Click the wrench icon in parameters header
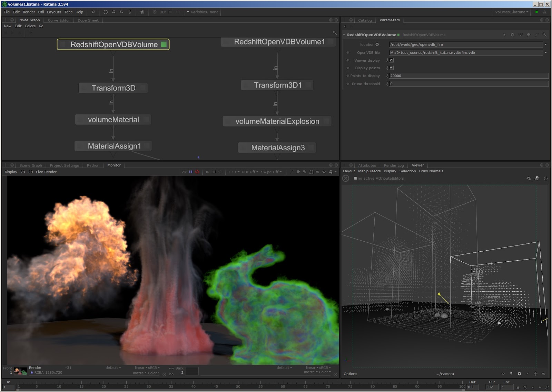The width and height of the screenshot is (552, 392). 536,35
